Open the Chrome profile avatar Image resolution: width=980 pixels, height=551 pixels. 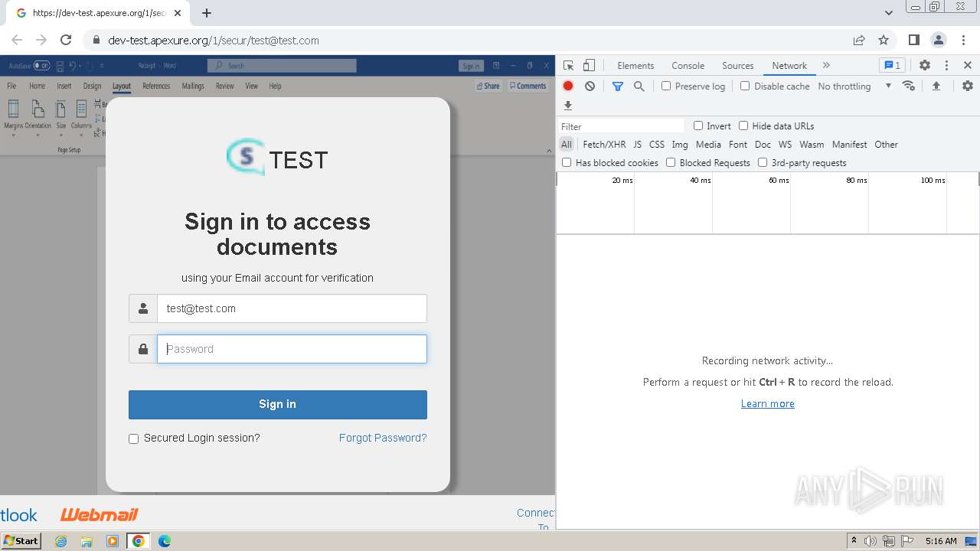938,40
